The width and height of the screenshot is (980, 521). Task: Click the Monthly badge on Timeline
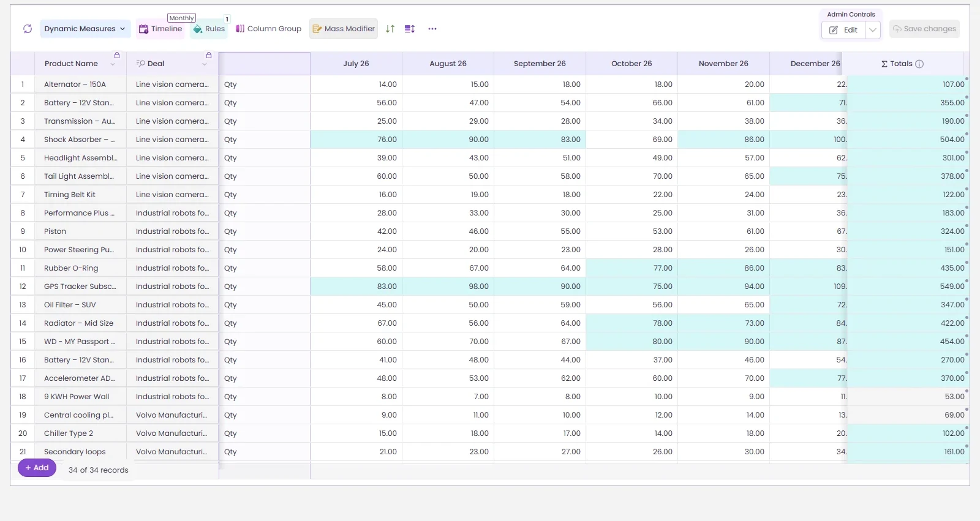(x=181, y=18)
